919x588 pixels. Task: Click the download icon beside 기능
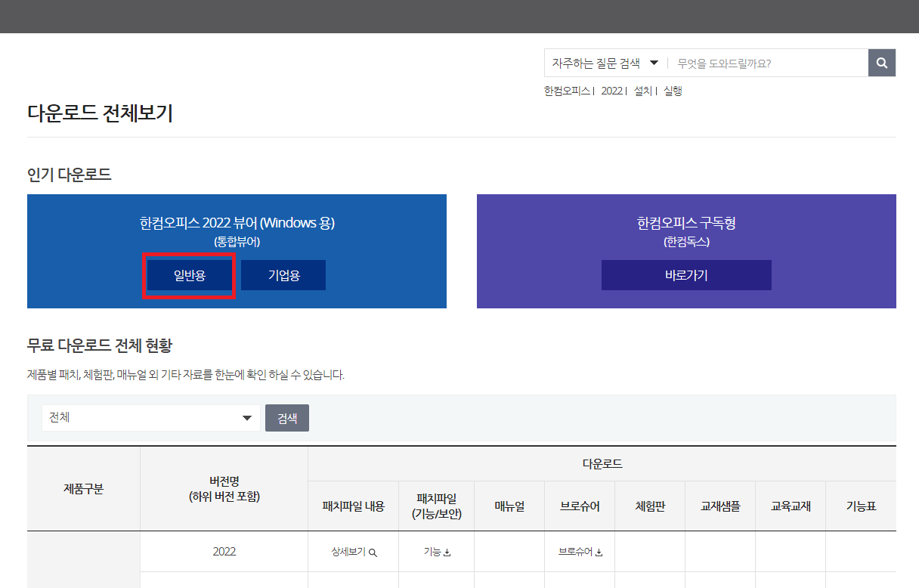tap(446, 552)
